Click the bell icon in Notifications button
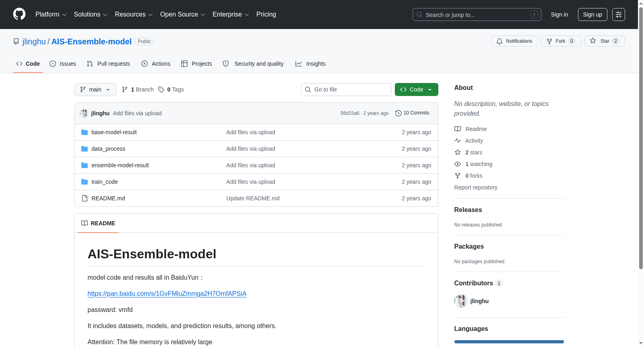 point(500,41)
